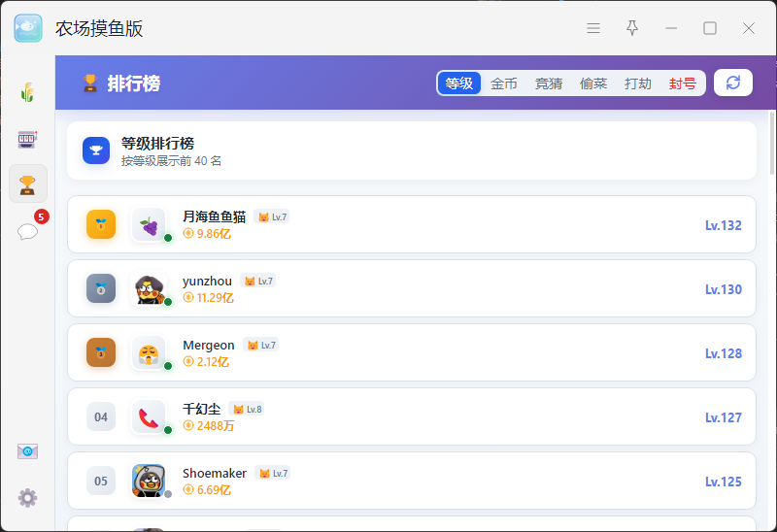Maximize the 农场摸鱼版 window

tap(710, 28)
